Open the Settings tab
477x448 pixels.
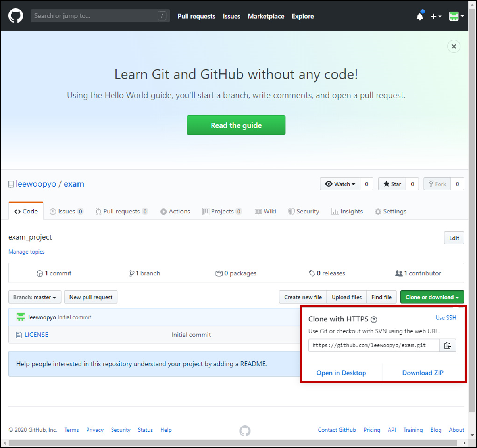(390, 212)
